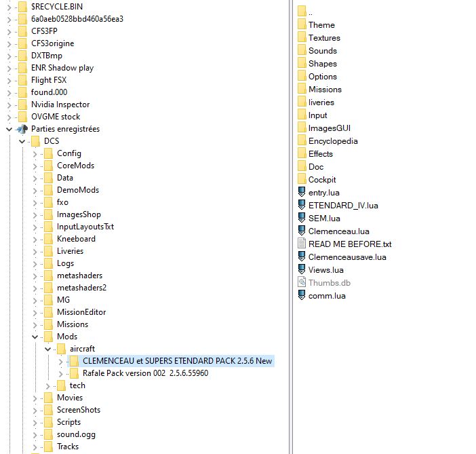Select the Data folder in tree
This screenshot has height=454, width=476.
click(65, 178)
